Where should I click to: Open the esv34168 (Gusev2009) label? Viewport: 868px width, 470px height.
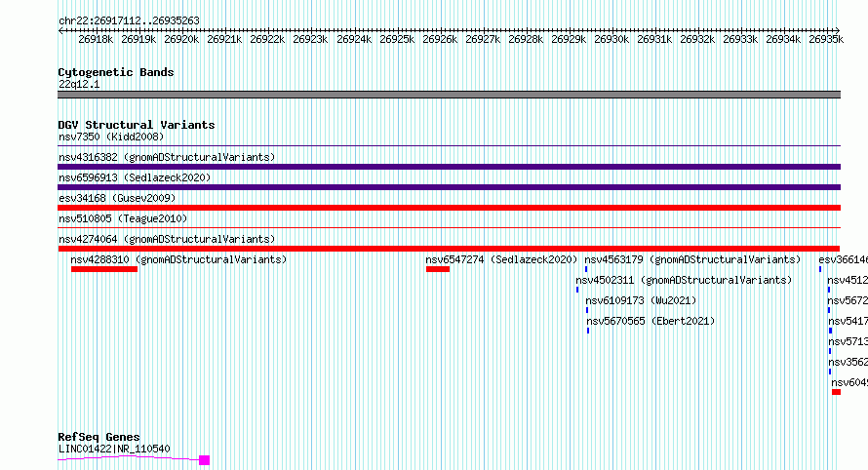[117, 198]
